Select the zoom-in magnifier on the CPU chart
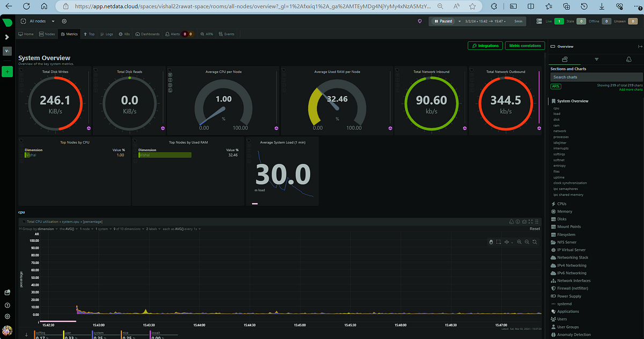This screenshot has height=339, width=644. 519,242
